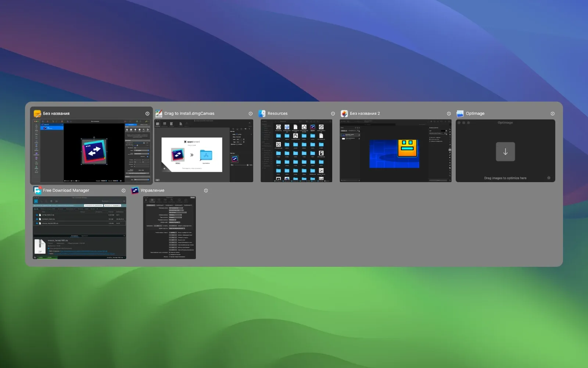
Task: Click the Optimage app icon in its title row
Action: pos(459,113)
